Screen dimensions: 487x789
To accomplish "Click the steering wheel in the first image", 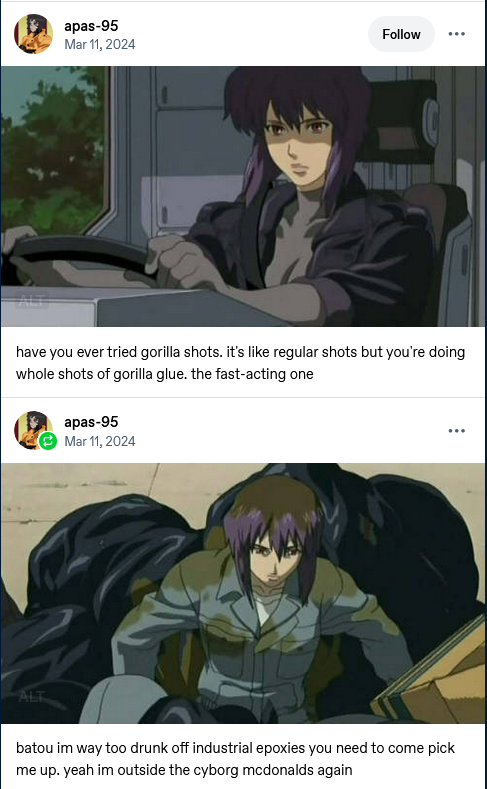I will pos(80,260).
